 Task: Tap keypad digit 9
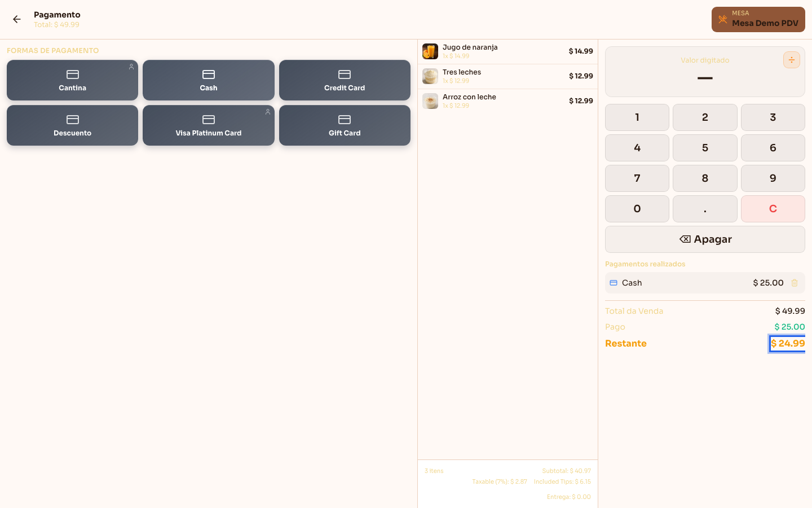pyautogui.click(x=773, y=178)
